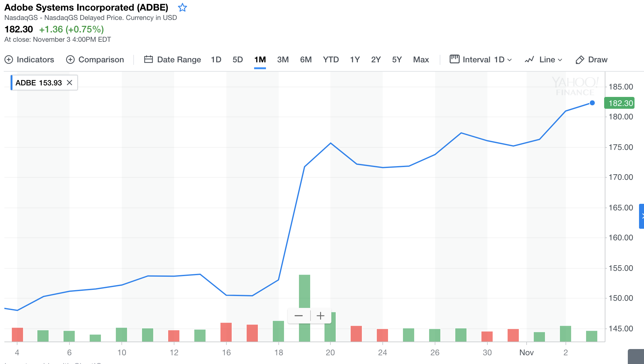This screenshot has height=364, width=644.
Task: Zoom in with the plus button
Action: (x=320, y=316)
